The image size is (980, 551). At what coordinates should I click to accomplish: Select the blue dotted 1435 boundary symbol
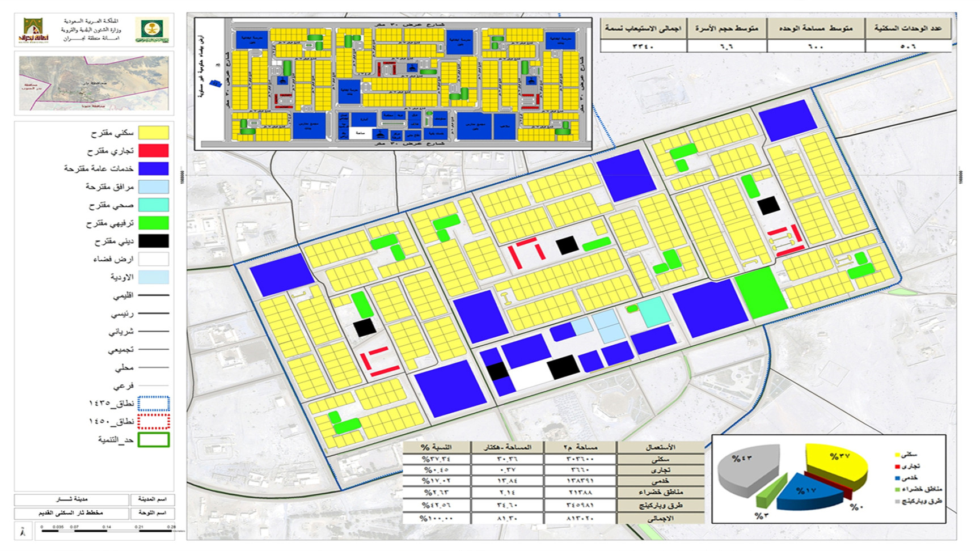click(153, 404)
